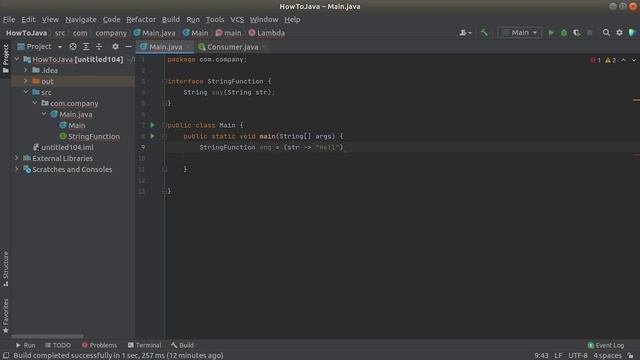The height and width of the screenshot is (360, 640).
Task: Collapse the Main.java file node
Action: (x=44, y=114)
